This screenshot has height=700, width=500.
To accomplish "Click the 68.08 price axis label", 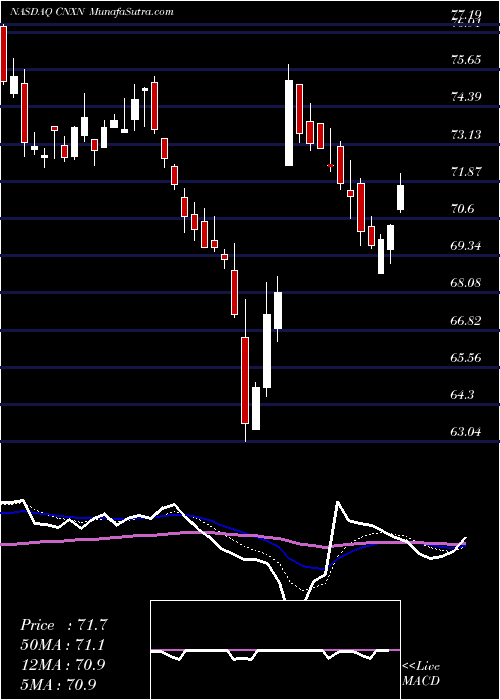I will point(466,283).
